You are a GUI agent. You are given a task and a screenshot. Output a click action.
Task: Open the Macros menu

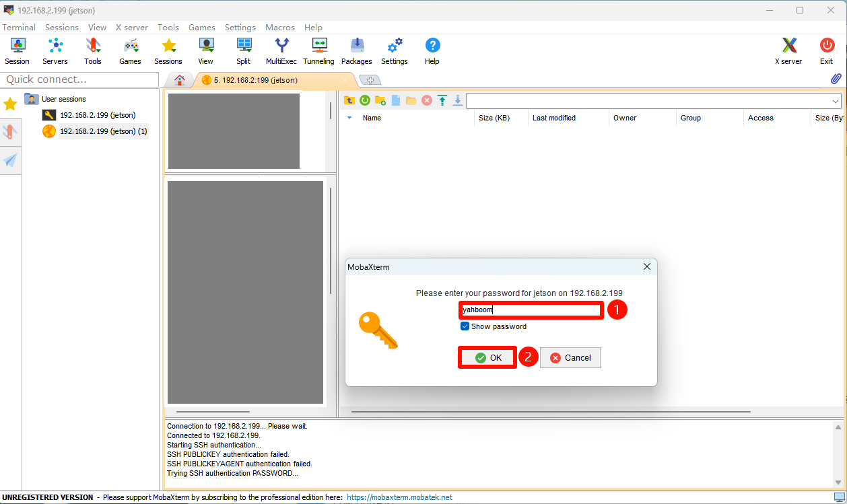(x=279, y=28)
